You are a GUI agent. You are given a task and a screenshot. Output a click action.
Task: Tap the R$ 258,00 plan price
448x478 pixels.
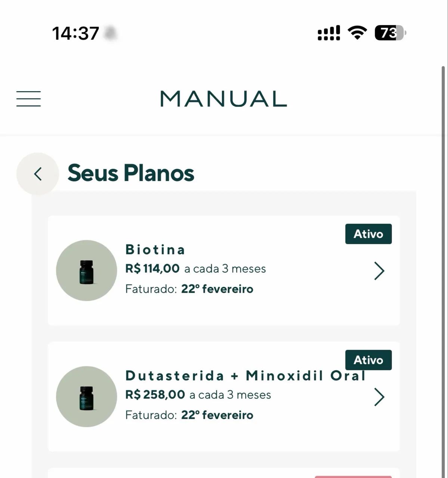(x=155, y=395)
